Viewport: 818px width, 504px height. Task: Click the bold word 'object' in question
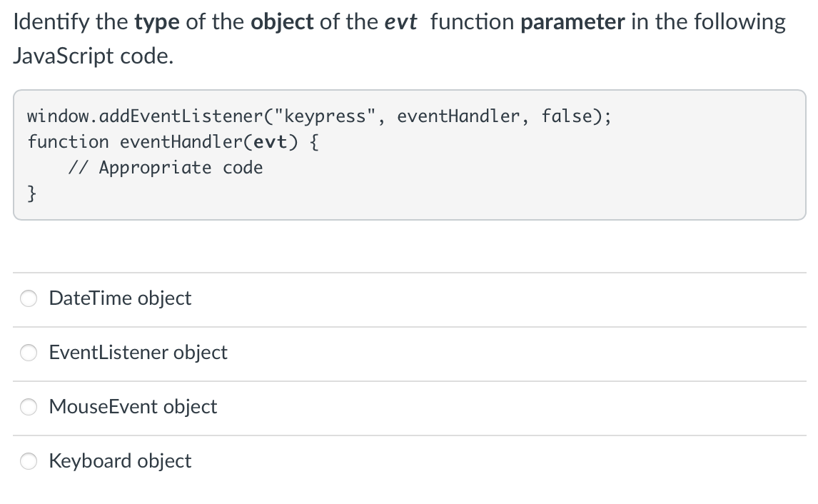(x=282, y=22)
